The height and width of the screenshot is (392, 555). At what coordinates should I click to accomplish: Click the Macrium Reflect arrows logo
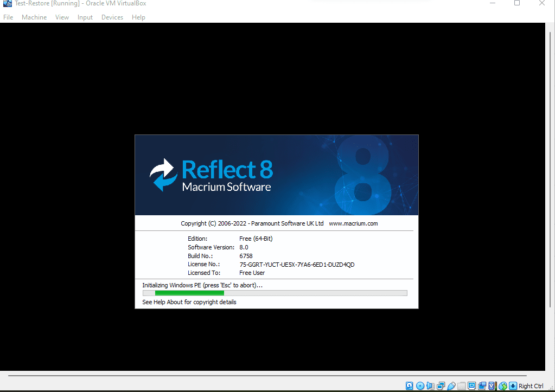163,175
